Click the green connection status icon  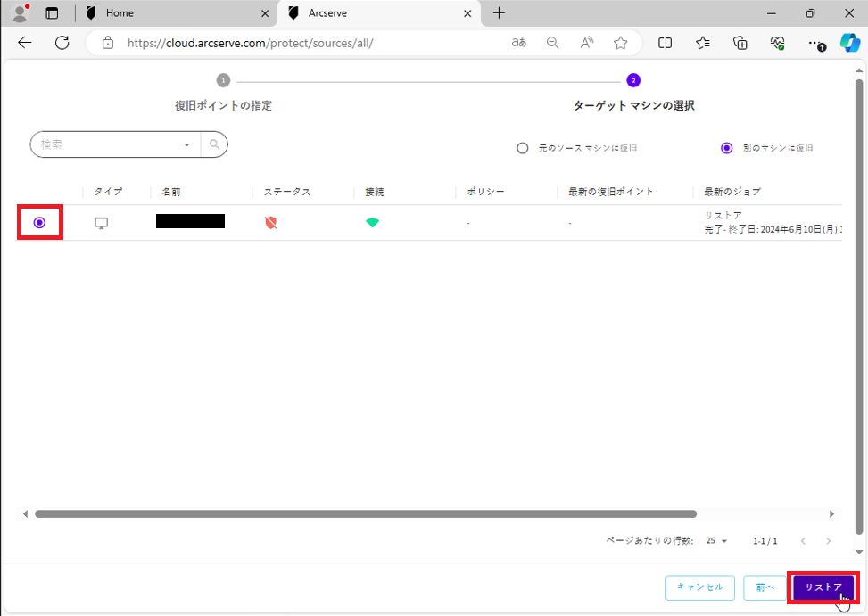point(373,222)
